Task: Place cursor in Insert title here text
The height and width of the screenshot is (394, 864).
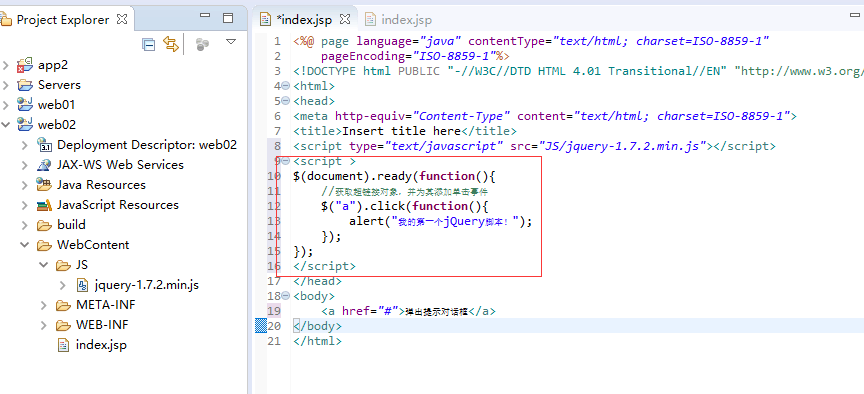Action: [402, 131]
